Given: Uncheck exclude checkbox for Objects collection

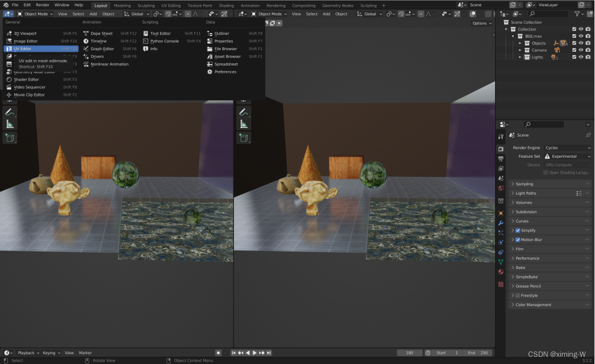Looking at the screenshot, I should 574,43.
